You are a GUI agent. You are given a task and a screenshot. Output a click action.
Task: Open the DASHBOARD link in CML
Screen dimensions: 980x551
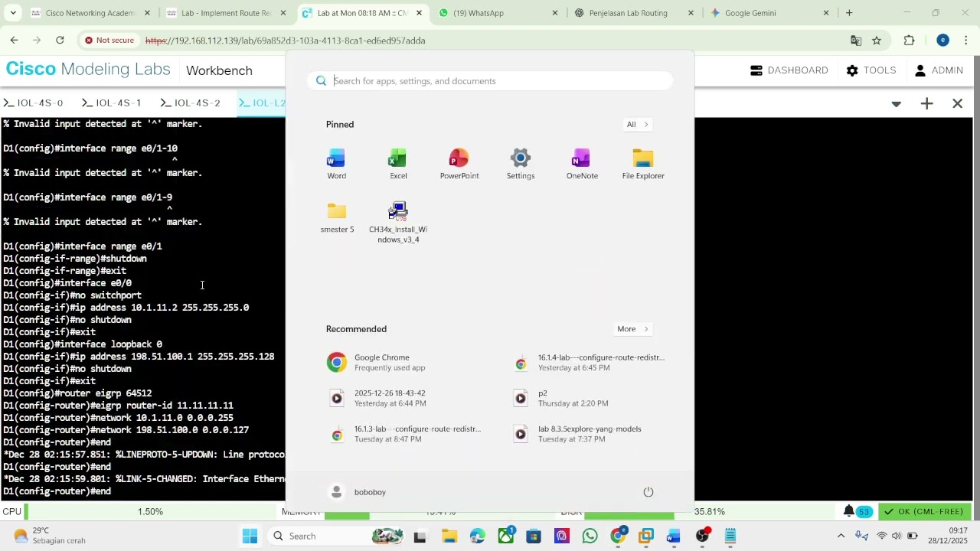[789, 70]
